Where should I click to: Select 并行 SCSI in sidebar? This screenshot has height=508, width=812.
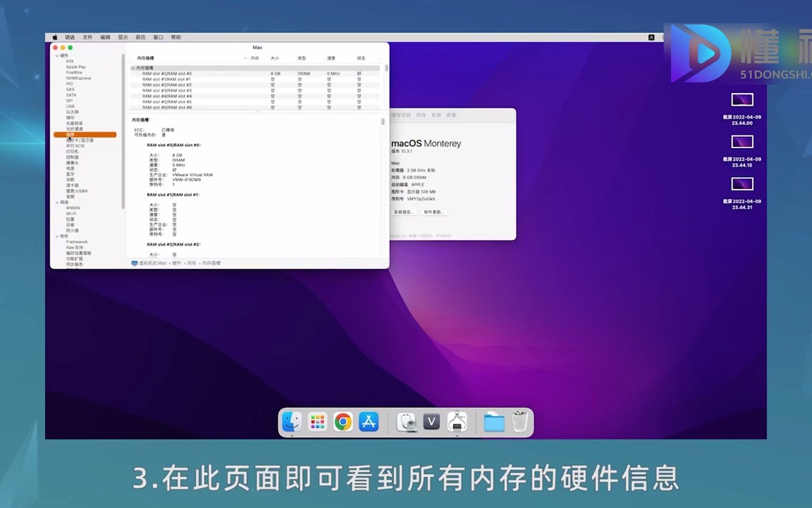point(75,146)
